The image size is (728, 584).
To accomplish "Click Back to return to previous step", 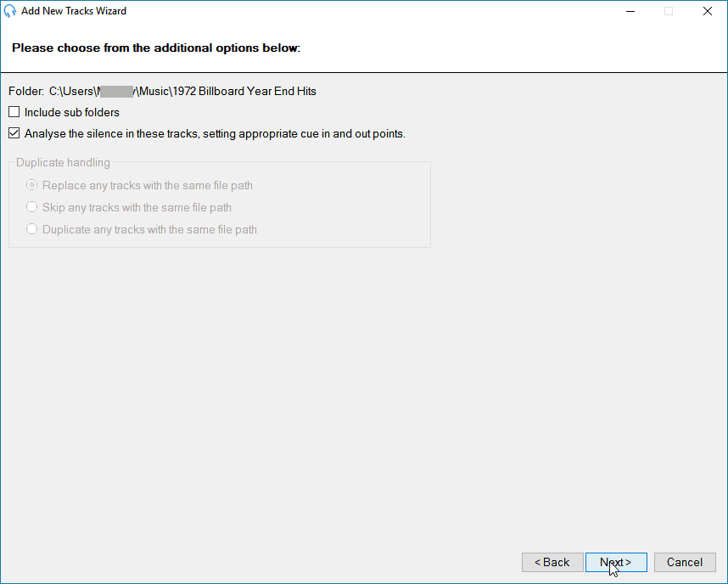I will [x=552, y=562].
